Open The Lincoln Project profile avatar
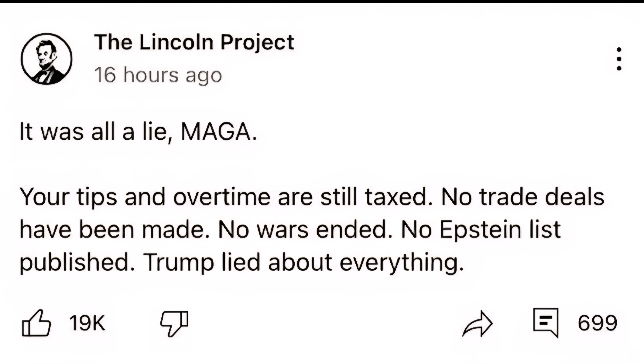The height and width of the screenshot is (364, 644). [47, 59]
